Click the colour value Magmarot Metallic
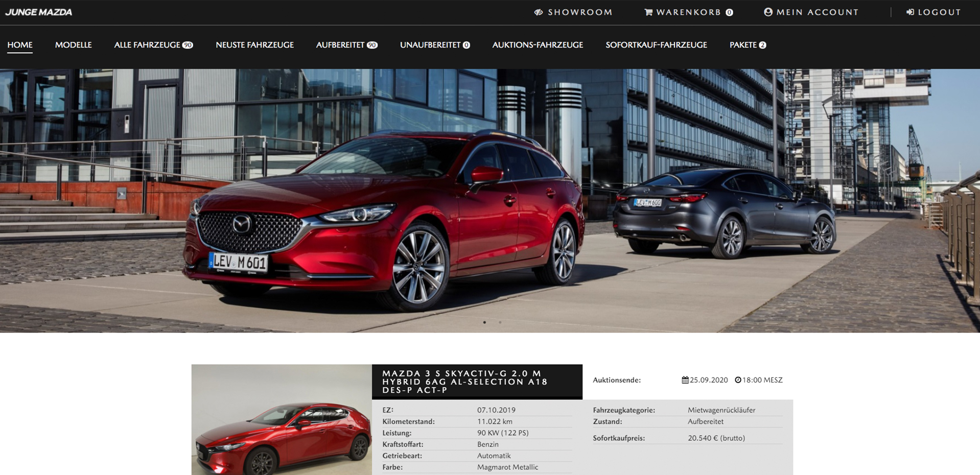 507,467
